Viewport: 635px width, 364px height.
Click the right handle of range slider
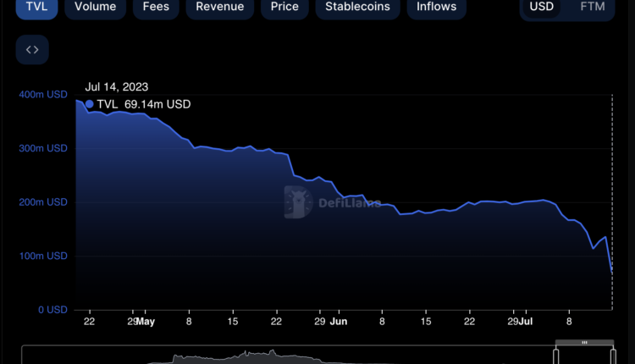[612, 356]
